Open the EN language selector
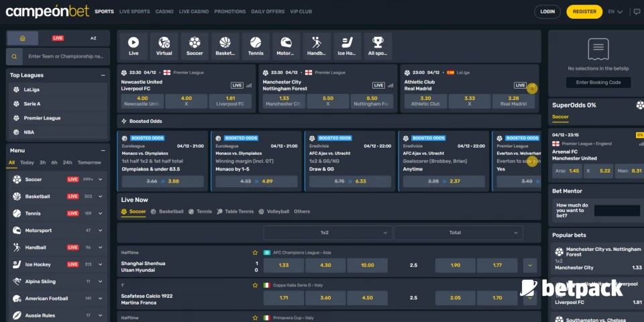 click(615, 11)
